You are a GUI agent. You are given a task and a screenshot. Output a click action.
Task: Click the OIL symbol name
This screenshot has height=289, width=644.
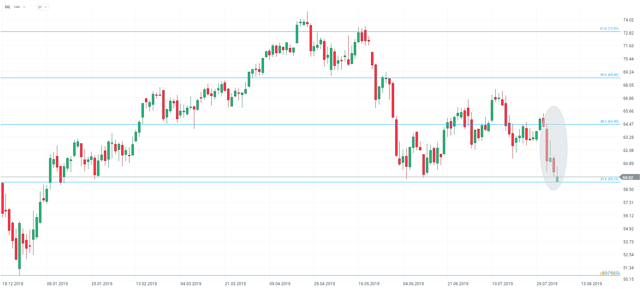[x=8, y=7]
